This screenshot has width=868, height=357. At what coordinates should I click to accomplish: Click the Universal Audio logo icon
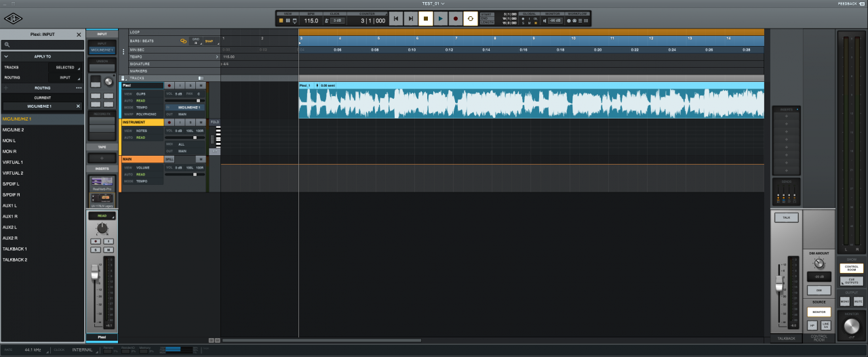point(13,18)
